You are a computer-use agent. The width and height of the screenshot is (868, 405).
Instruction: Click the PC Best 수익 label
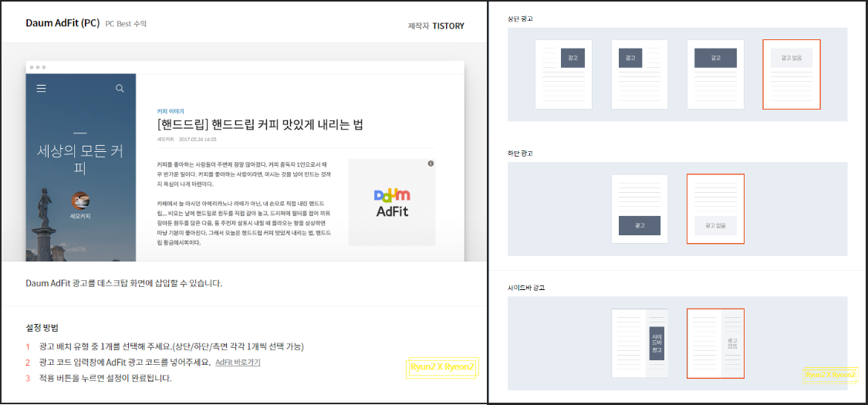[x=126, y=25]
